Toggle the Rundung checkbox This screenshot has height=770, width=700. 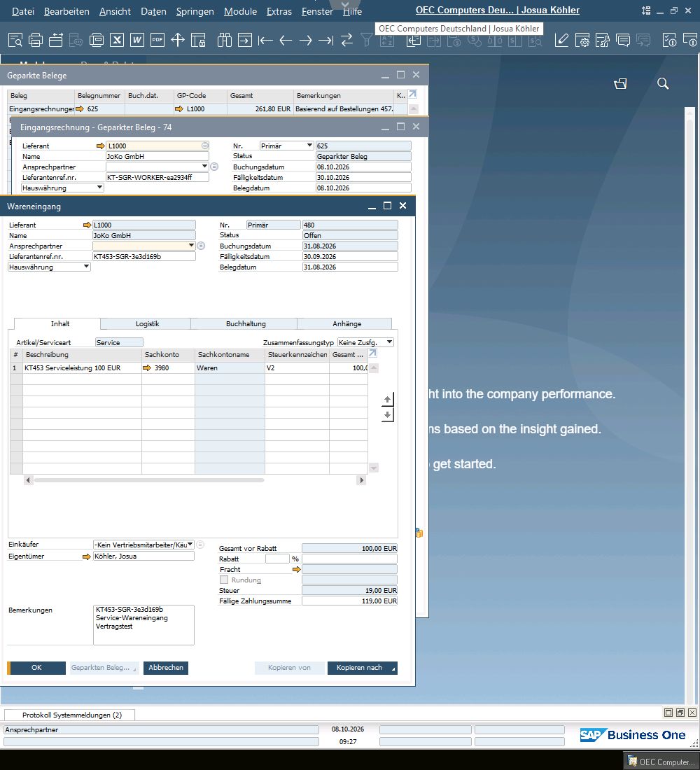coord(224,580)
